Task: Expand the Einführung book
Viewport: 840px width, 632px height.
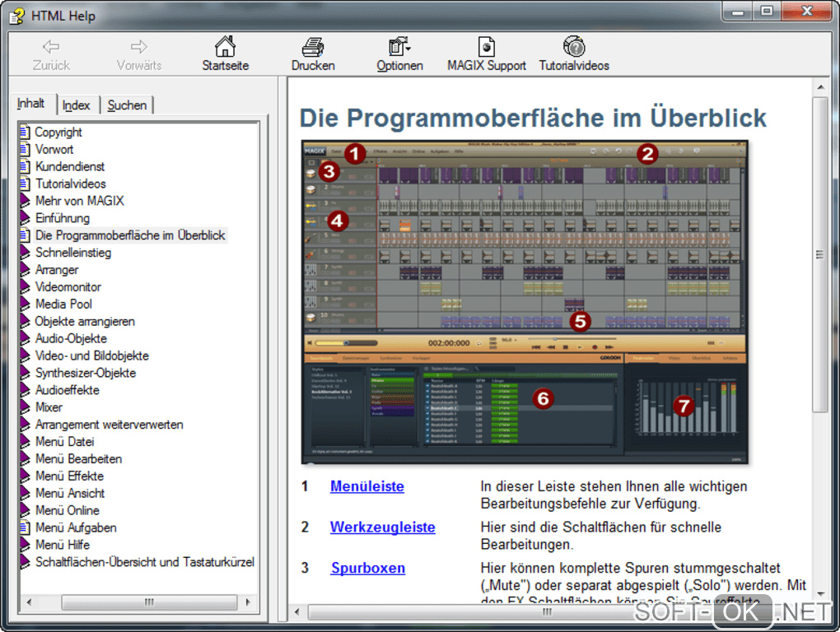Action: click(x=25, y=218)
